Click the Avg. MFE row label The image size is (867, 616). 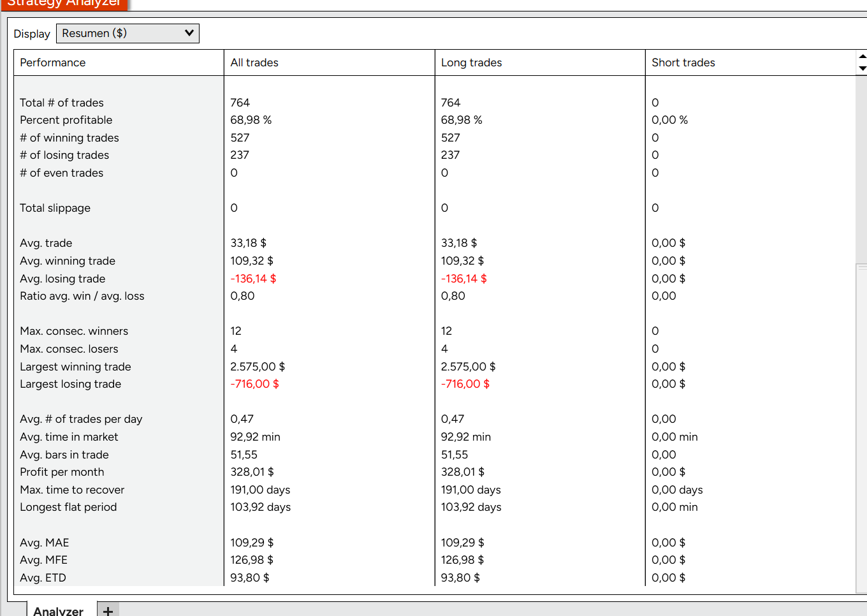point(43,560)
